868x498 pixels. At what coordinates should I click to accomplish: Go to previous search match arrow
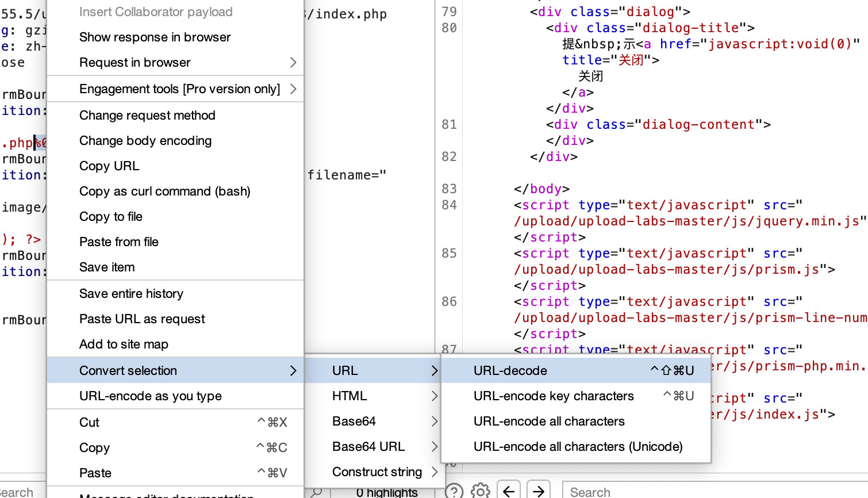pyautogui.click(x=509, y=491)
